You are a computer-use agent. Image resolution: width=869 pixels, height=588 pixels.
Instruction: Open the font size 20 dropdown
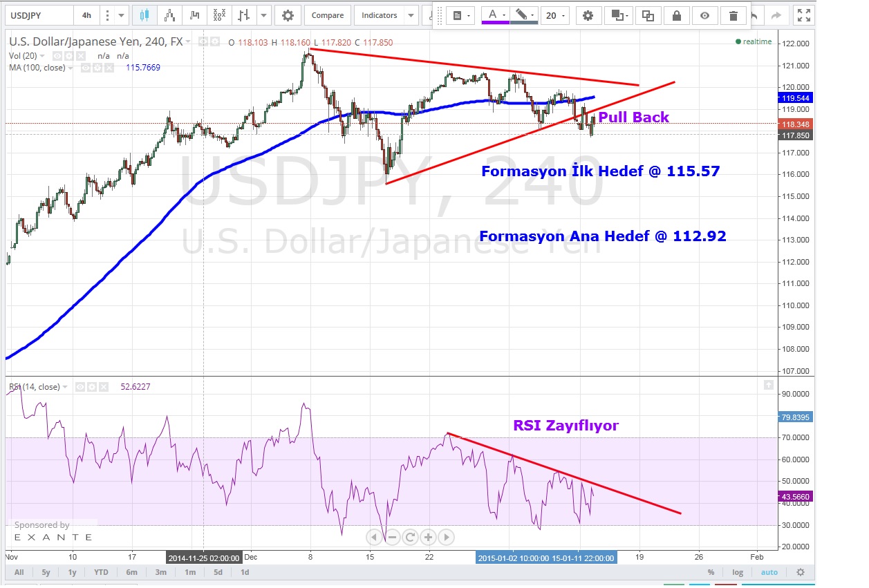click(x=555, y=15)
